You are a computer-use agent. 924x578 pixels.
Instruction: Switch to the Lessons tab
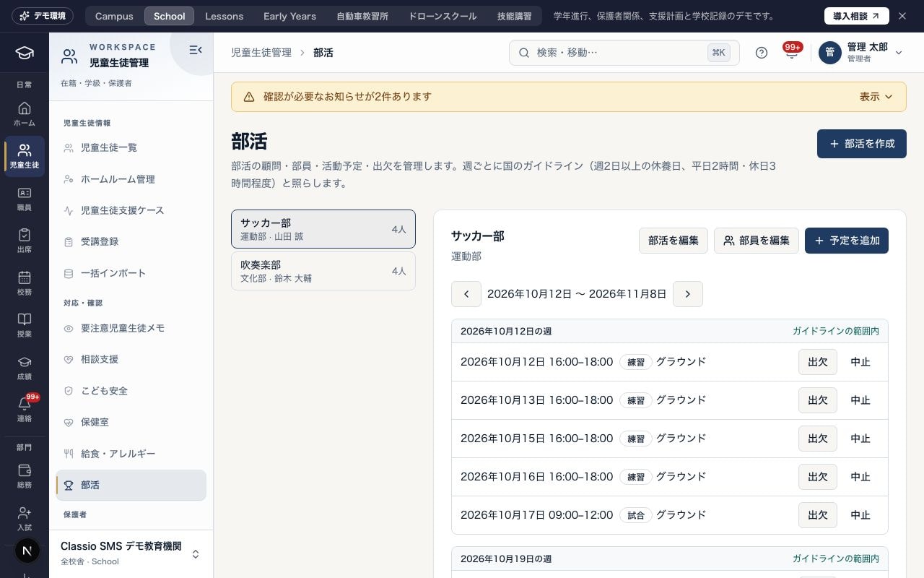[224, 16]
